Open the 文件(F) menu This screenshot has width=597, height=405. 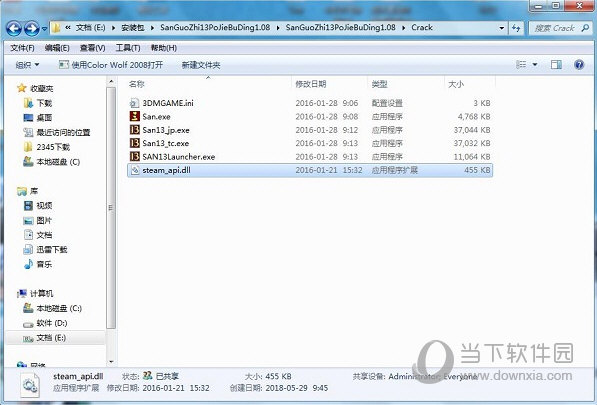click(22, 48)
